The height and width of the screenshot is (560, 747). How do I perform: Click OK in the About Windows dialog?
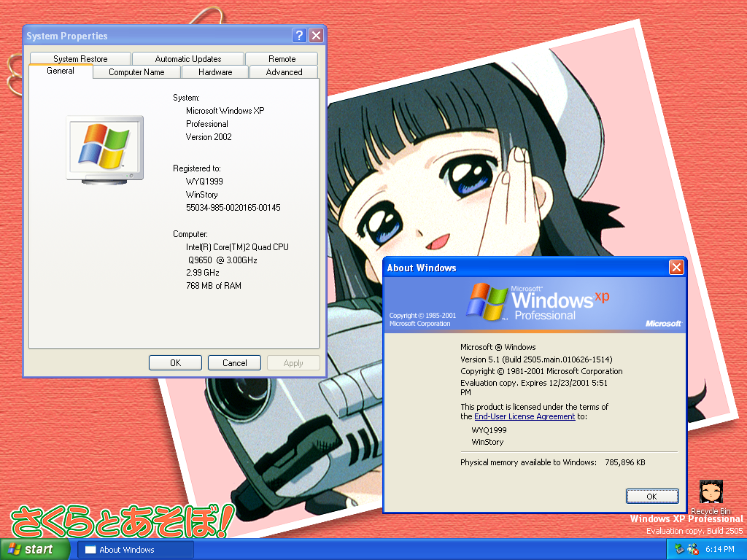[x=651, y=496]
